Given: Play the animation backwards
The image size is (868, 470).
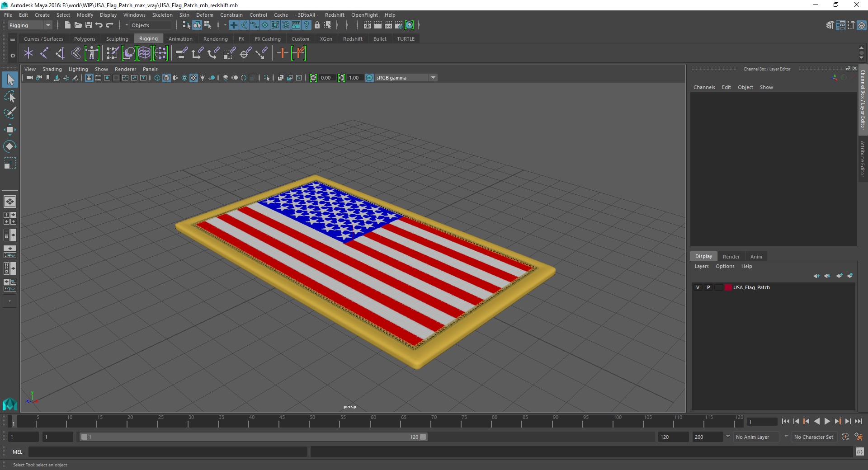Looking at the screenshot, I should point(816,421).
